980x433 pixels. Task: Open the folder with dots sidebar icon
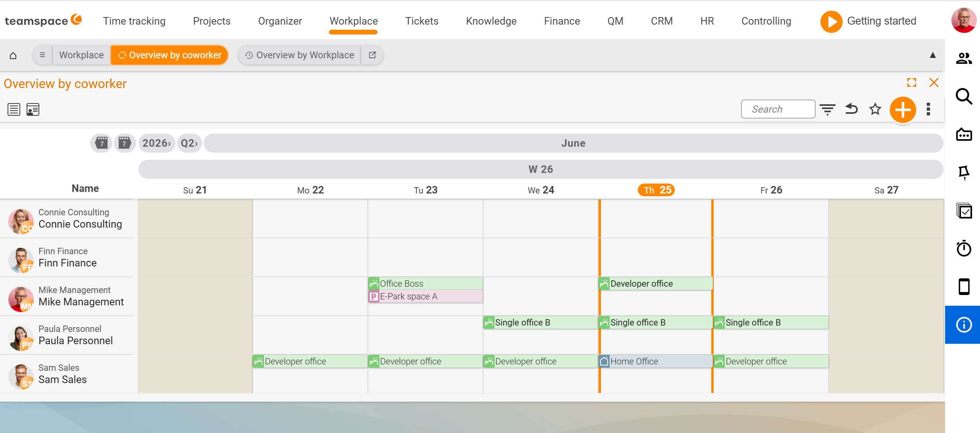[x=964, y=134]
